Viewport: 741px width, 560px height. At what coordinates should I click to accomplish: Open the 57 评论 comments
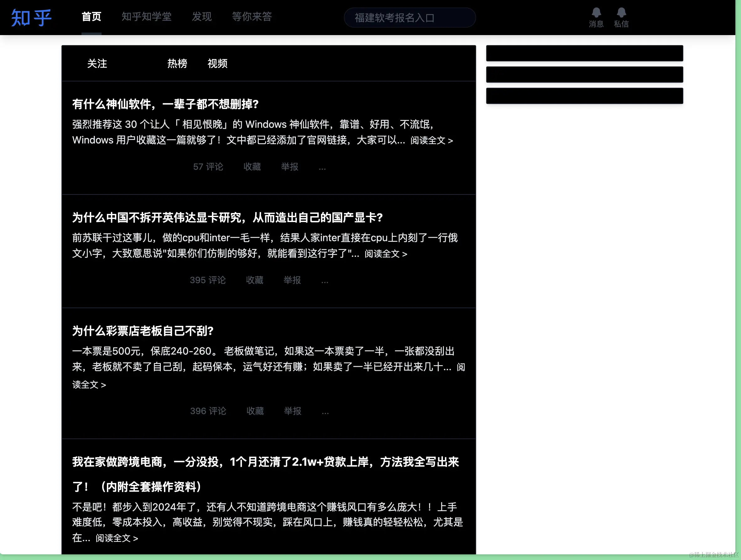(x=208, y=167)
